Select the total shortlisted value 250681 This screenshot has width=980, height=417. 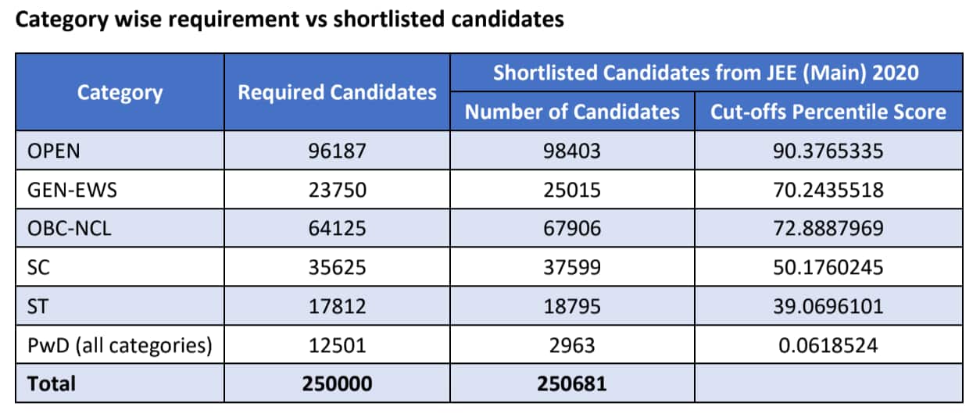click(x=572, y=383)
